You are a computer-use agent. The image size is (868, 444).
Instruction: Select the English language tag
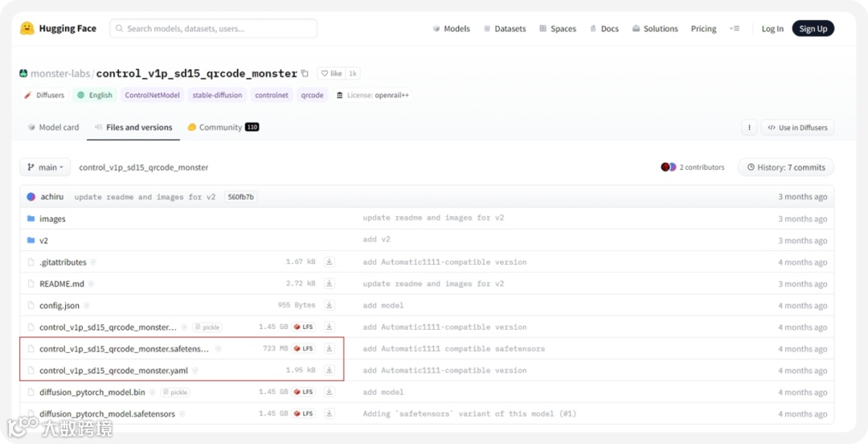(95, 96)
